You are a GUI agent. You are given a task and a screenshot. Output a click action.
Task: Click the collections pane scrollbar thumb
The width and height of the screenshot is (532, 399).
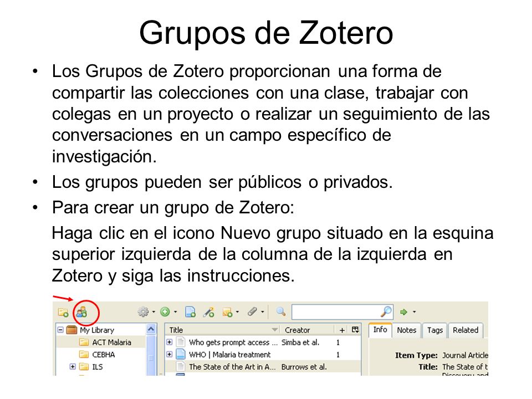coord(151,355)
